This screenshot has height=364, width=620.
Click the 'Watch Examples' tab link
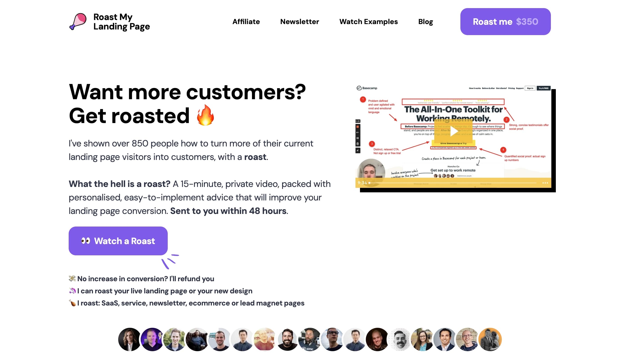(369, 22)
